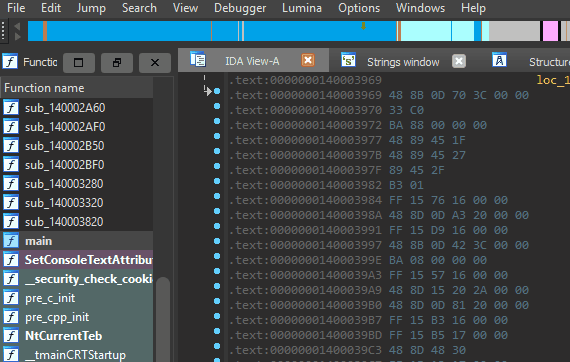Screen dimensions: 570x362
Task: Click the function icon beside SetConsoleTextAttribute
Action: pos(11,260)
